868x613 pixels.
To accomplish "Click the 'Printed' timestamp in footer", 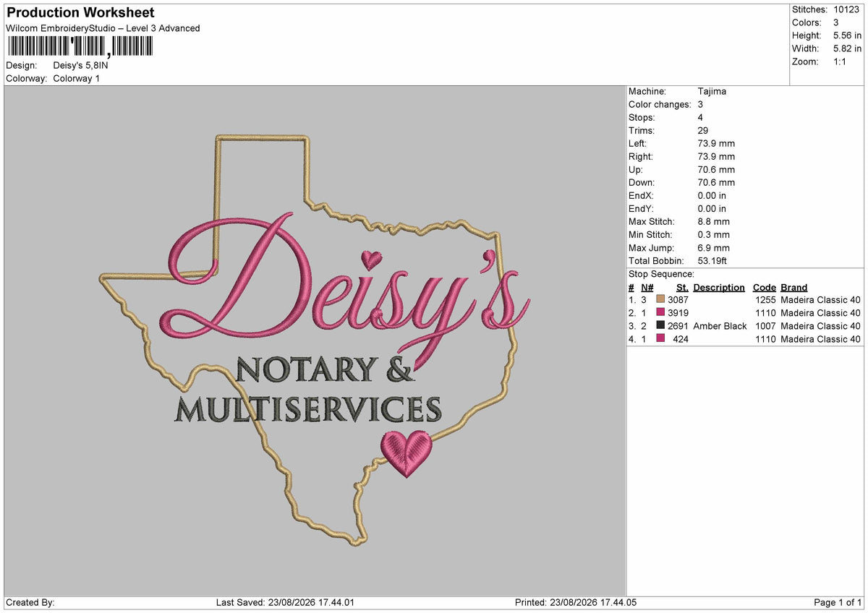I will (576, 602).
